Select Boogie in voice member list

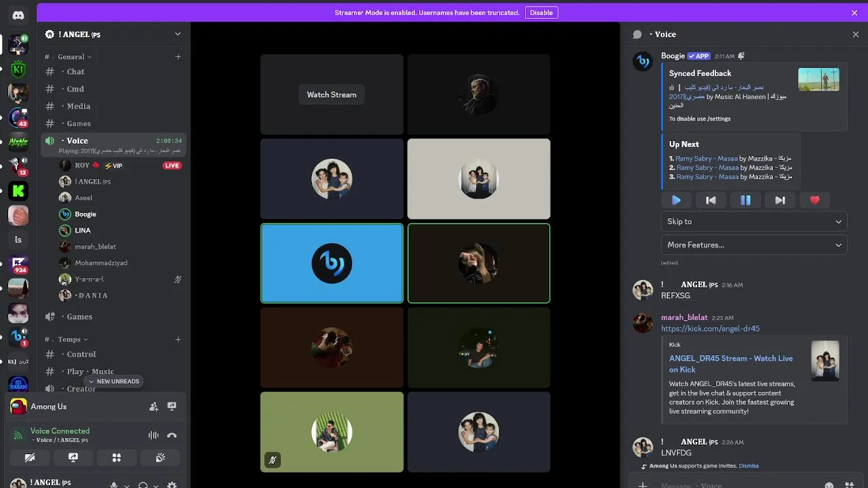[x=121, y=214]
